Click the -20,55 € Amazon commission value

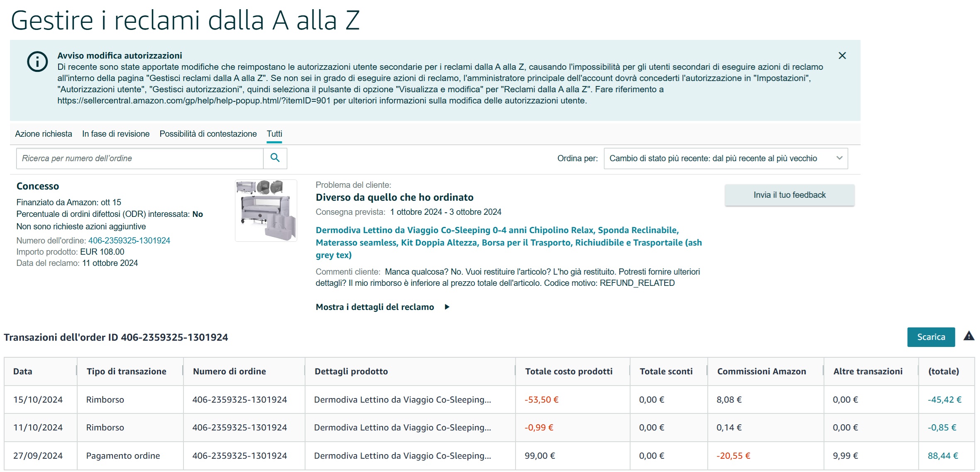[x=733, y=456]
